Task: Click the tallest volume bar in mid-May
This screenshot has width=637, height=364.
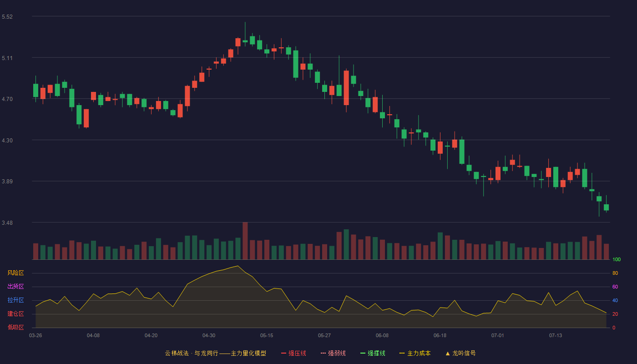Action: click(245, 241)
